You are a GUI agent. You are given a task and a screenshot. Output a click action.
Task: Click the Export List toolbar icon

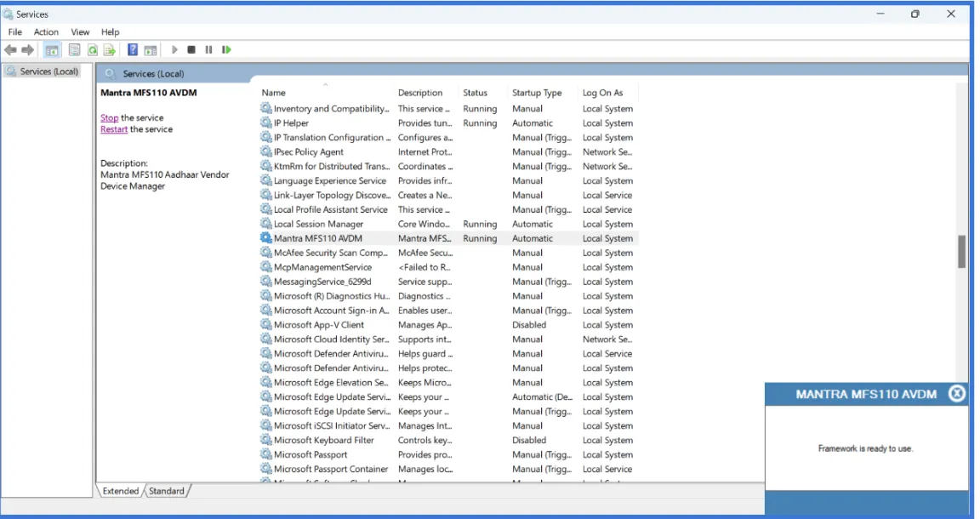click(x=110, y=50)
